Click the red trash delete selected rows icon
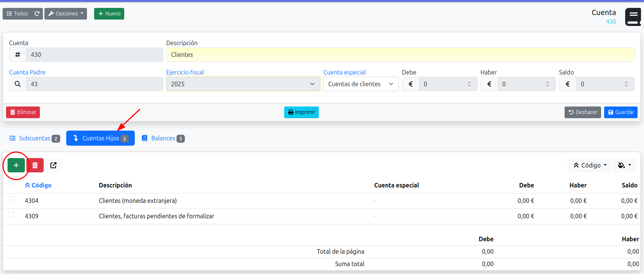 pos(35,165)
